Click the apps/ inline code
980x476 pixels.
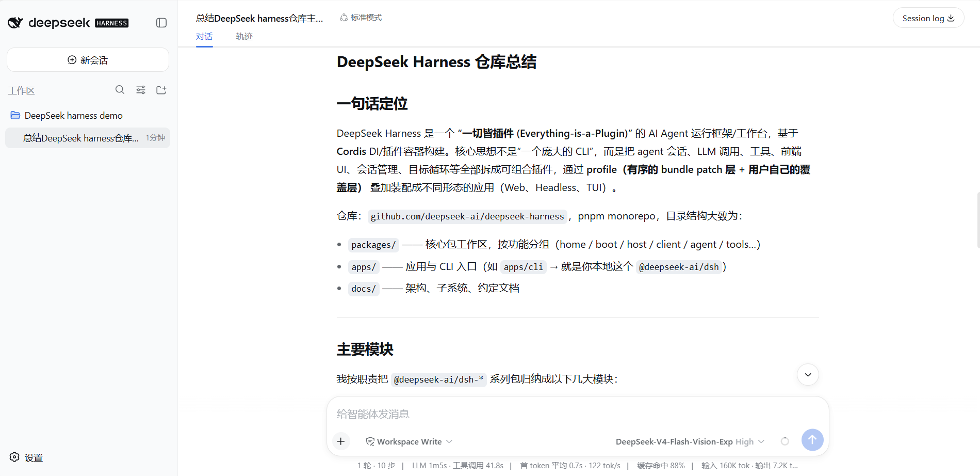364,267
